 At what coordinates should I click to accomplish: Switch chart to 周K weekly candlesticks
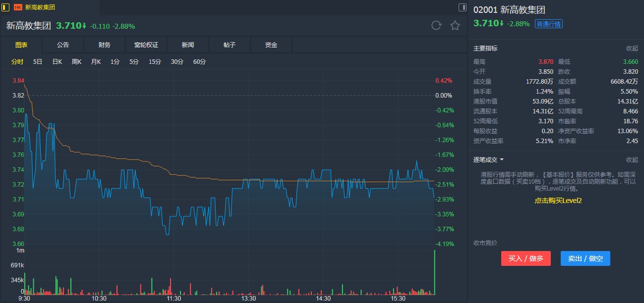pos(76,62)
